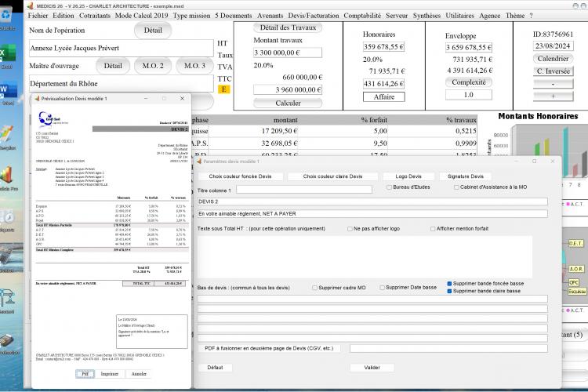
Task: Click the plus button under C. Inversée
Action: [554, 96]
